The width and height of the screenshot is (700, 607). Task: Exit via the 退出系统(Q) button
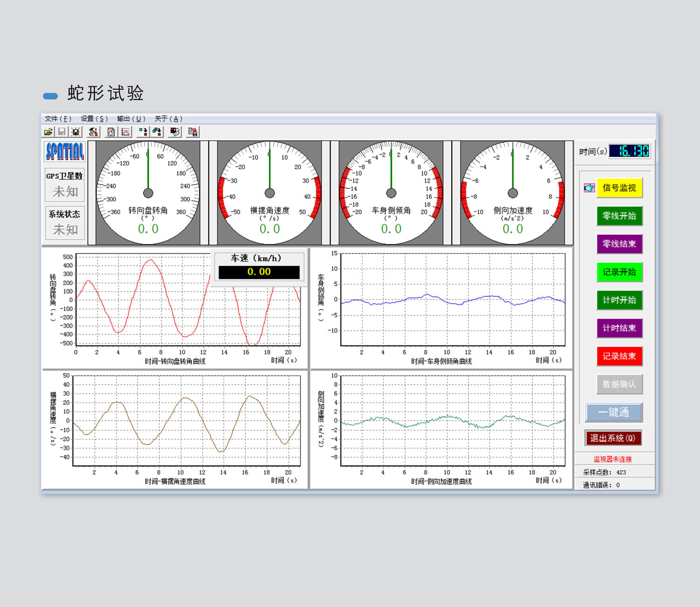click(613, 438)
